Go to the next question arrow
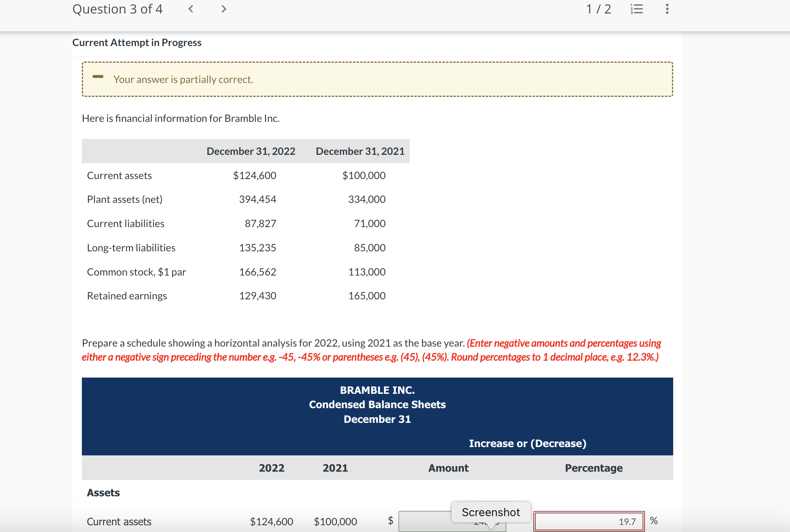 (x=224, y=9)
